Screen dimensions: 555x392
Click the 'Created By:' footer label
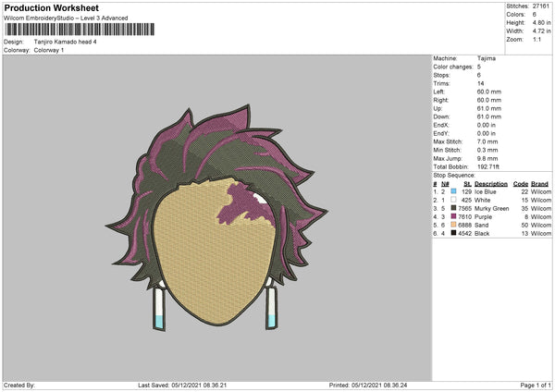pyautogui.click(x=19, y=385)
